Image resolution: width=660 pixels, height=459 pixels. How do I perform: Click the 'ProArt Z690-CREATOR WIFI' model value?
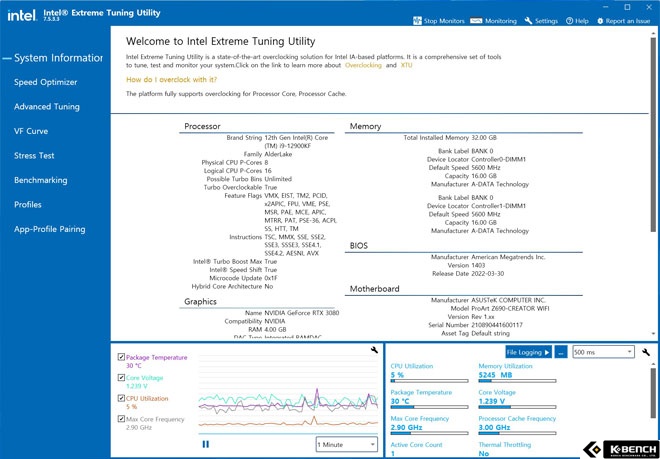click(510, 308)
